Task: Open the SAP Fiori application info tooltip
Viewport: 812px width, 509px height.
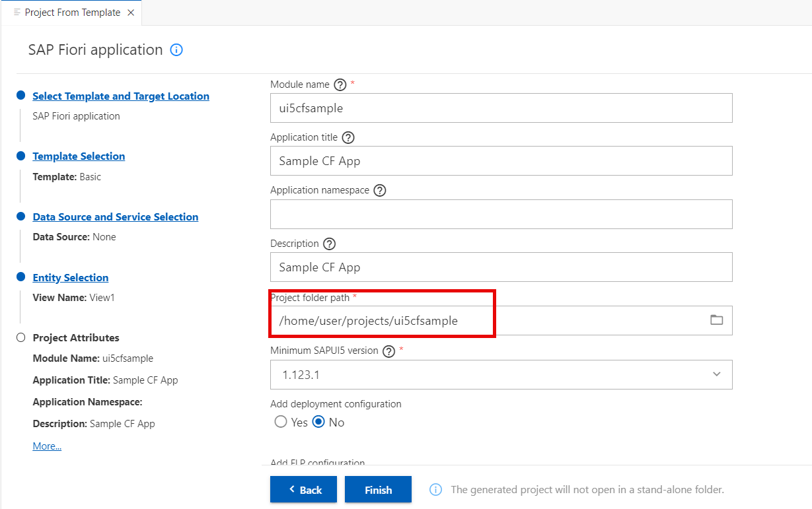Action: [176, 50]
